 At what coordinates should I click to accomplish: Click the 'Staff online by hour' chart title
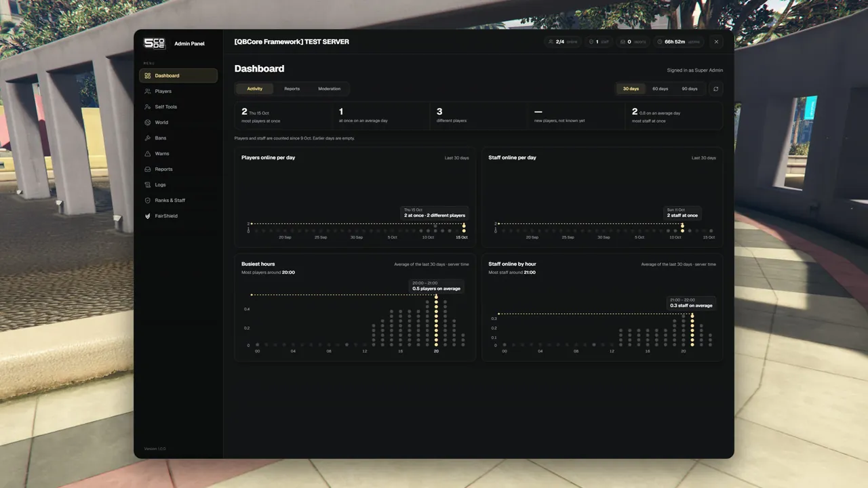click(513, 264)
